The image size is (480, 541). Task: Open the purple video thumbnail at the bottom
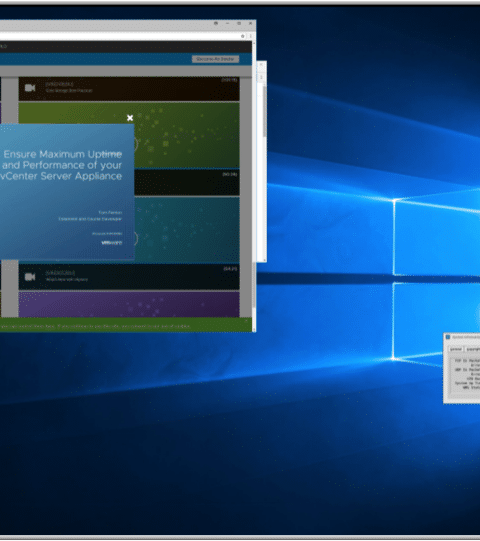pyautogui.click(x=129, y=304)
